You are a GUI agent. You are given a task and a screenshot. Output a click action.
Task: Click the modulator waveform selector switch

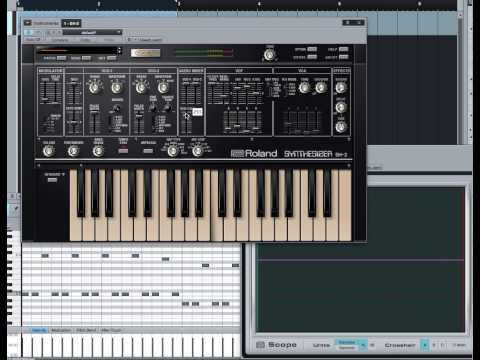pyautogui.click(x=45, y=124)
